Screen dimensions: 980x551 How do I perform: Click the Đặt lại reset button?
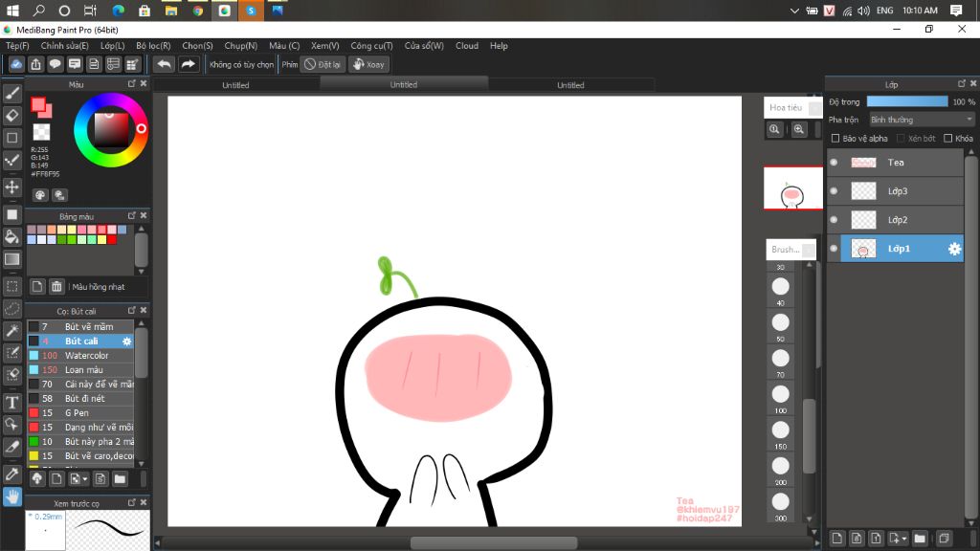coord(323,64)
